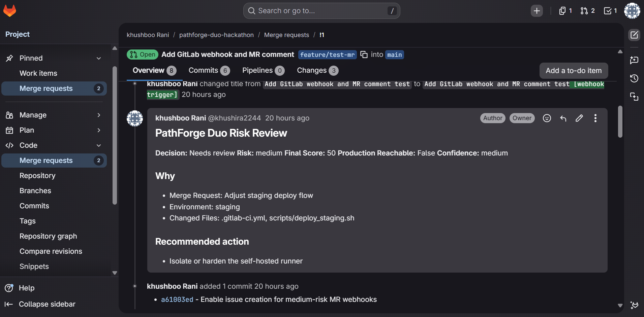Copy the source branch name icon
The image size is (644, 317).
point(364,55)
